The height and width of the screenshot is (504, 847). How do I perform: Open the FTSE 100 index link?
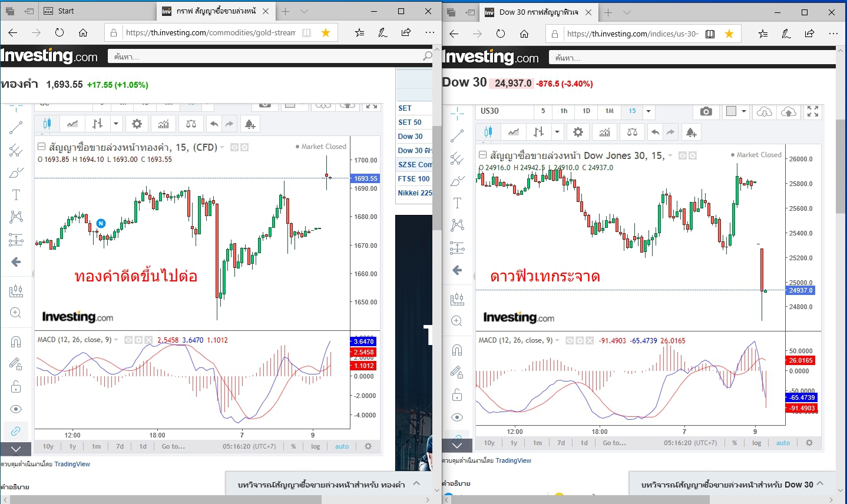pos(413,179)
